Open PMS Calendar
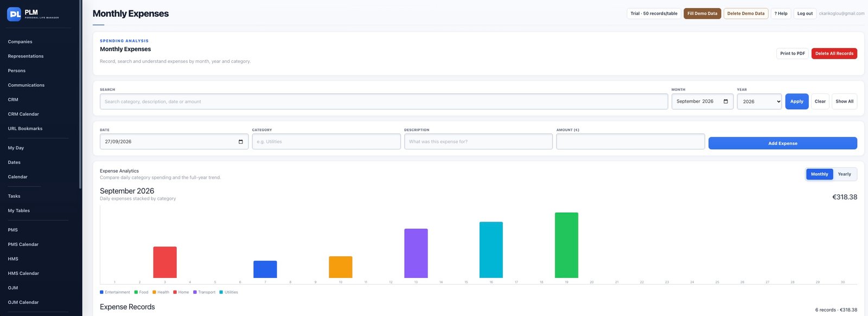This screenshot has height=316, width=868. point(23,244)
